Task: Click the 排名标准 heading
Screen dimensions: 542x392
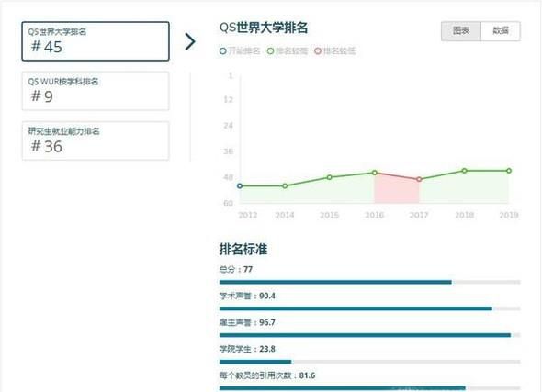Action: (243, 249)
